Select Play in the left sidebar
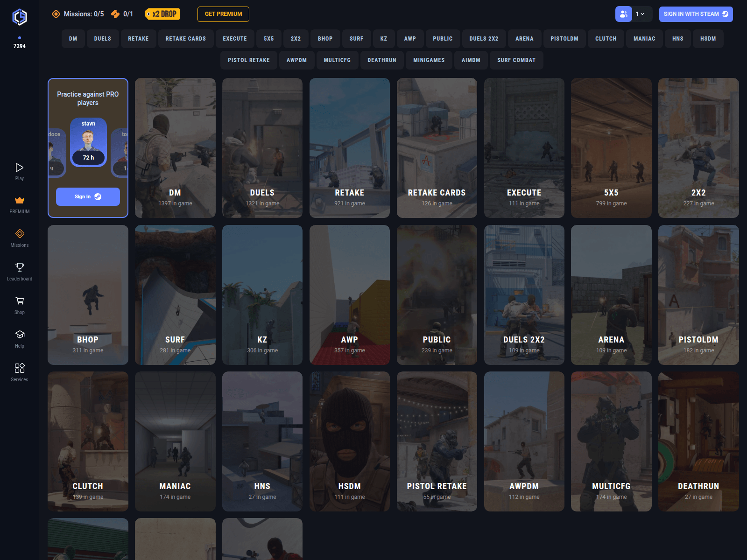Screen dimensions: 747x560 point(19,170)
